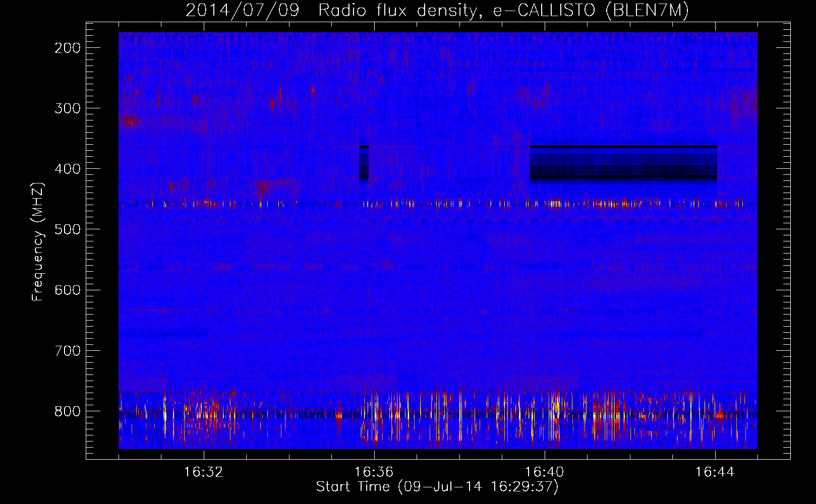Image resolution: width=816 pixels, height=504 pixels.
Task: Click the 16:40 time tick label
Action: coord(544,472)
